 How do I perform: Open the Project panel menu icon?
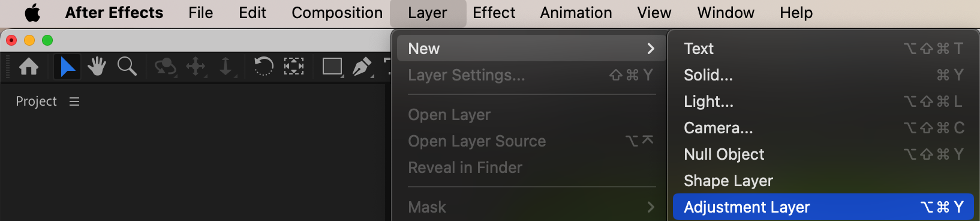pyautogui.click(x=74, y=101)
